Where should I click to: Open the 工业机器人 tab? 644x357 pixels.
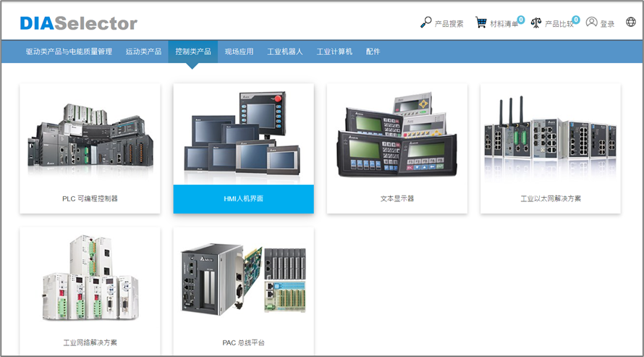click(x=285, y=51)
